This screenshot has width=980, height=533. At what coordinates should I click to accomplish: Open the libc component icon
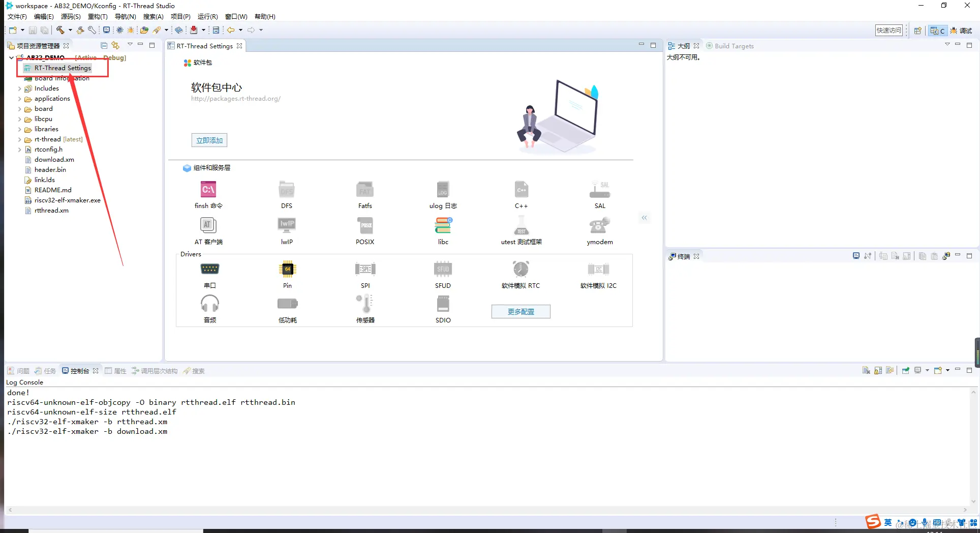[443, 225]
